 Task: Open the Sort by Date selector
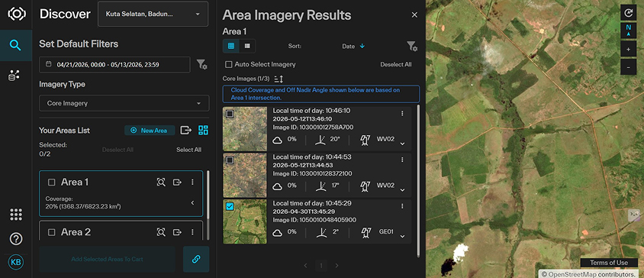pyautogui.click(x=348, y=47)
